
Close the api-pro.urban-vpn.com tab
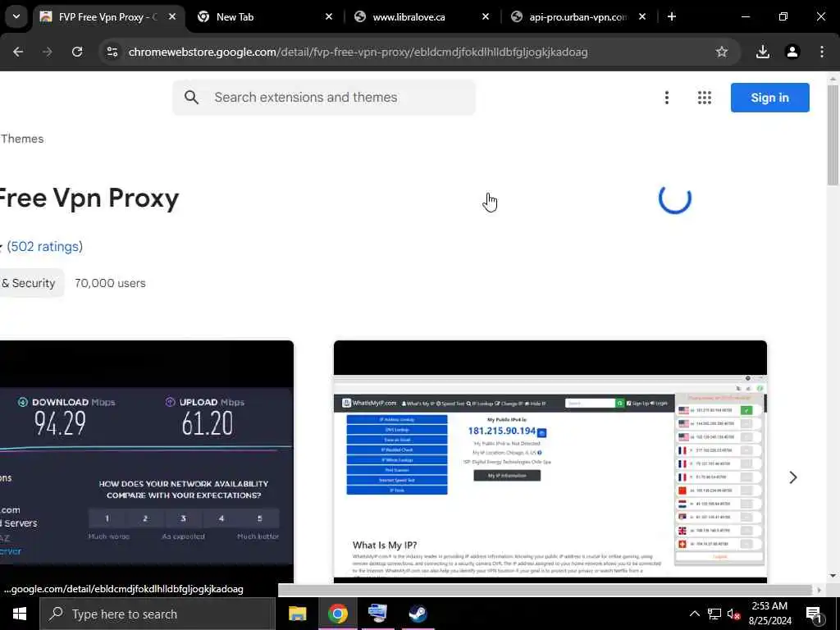coord(642,17)
